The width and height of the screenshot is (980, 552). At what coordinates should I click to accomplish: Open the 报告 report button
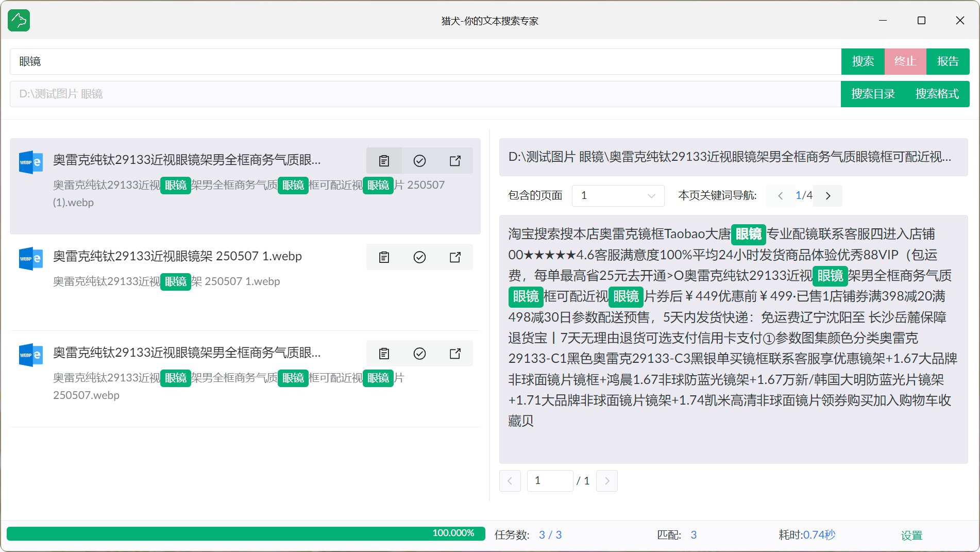click(948, 61)
